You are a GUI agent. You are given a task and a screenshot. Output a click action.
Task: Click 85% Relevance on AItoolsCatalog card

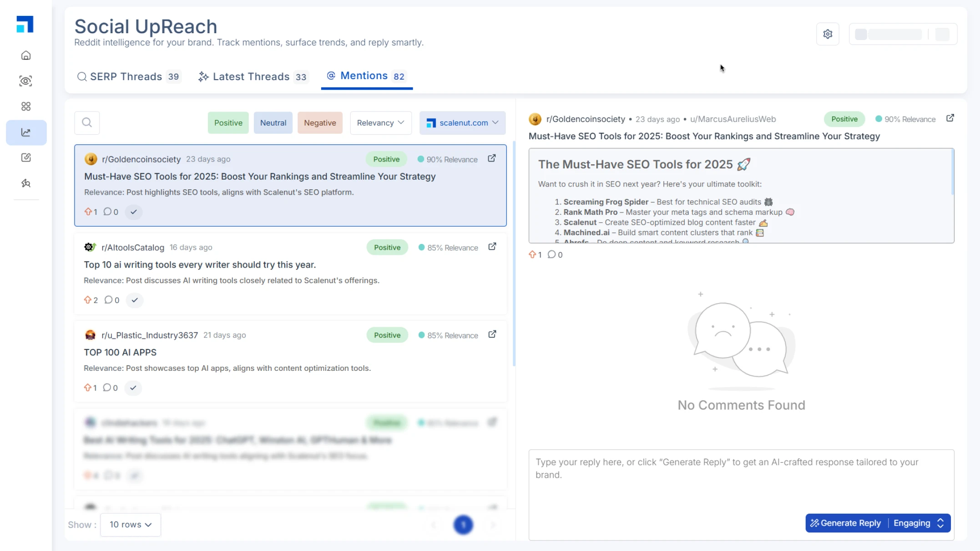[448, 248]
